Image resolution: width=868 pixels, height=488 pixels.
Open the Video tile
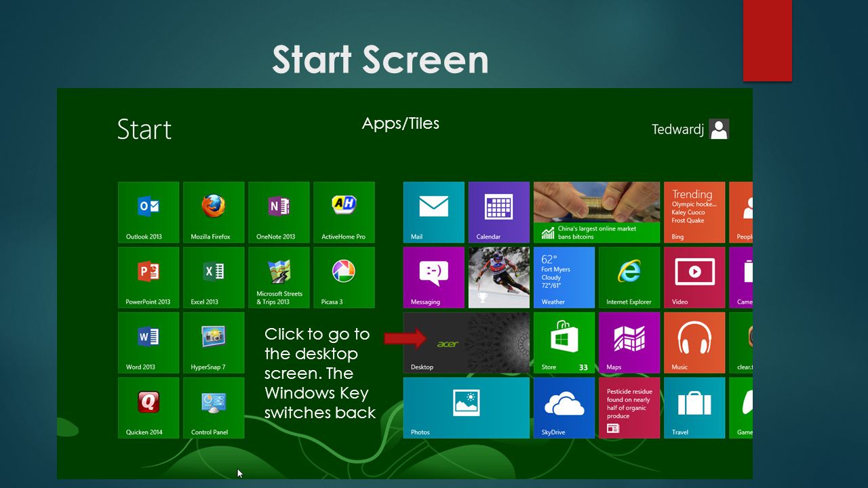coord(694,277)
